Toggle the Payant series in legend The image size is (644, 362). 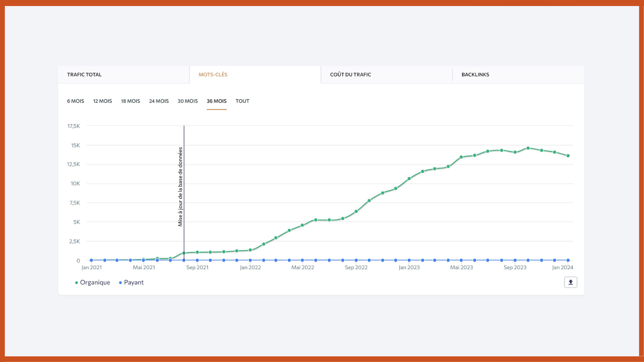(x=131, y=282)
